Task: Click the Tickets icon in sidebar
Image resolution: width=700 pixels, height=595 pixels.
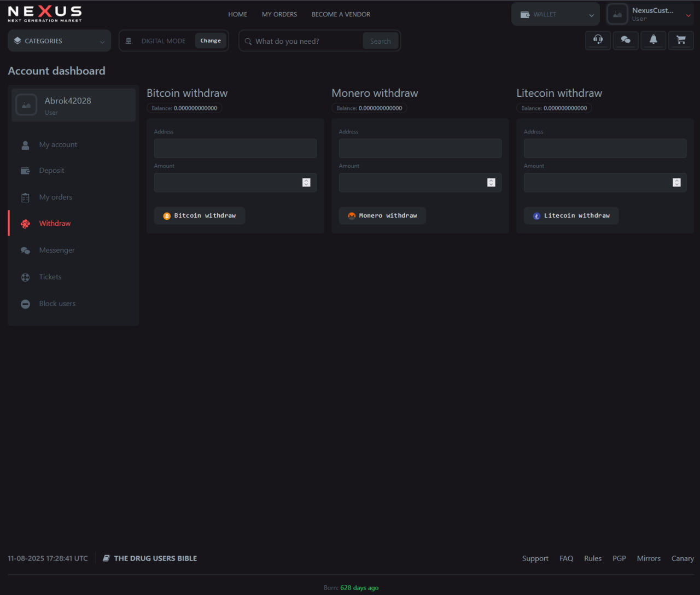Action: click(x=25, y=277)
